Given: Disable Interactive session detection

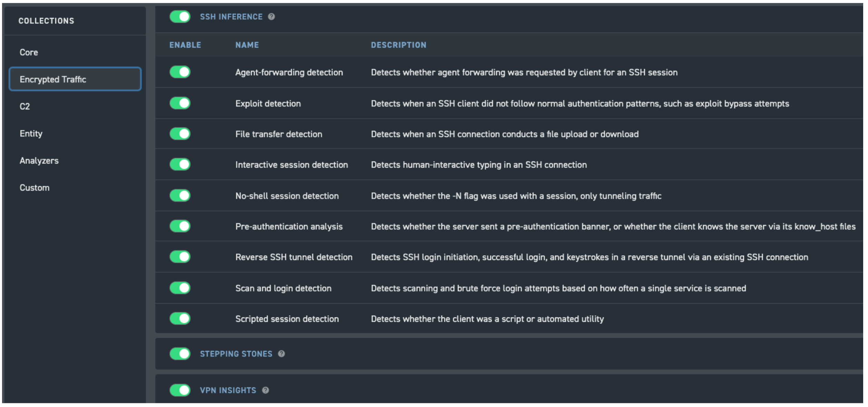Looking at the screenshot, I should click(x=180, y=165).
